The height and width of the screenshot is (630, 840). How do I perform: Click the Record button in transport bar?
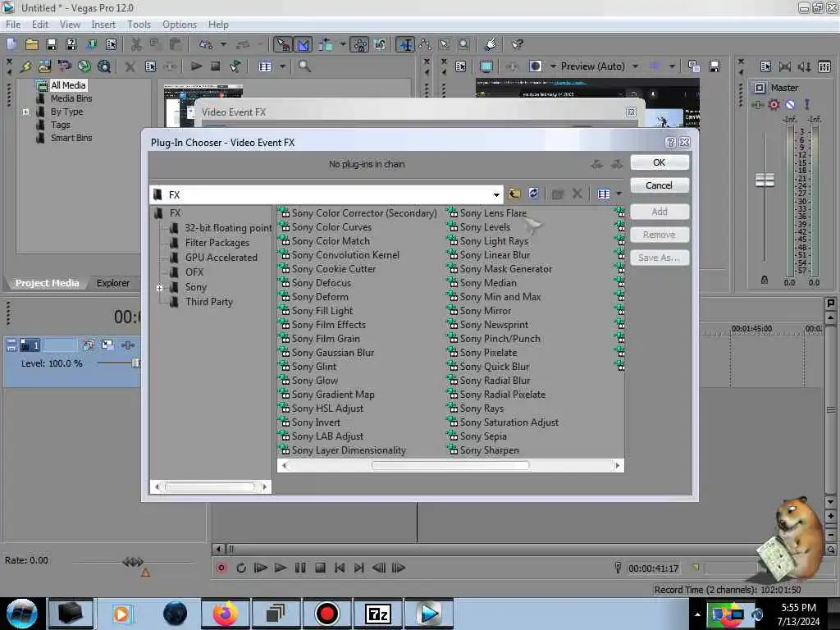[x=221, y=568]
